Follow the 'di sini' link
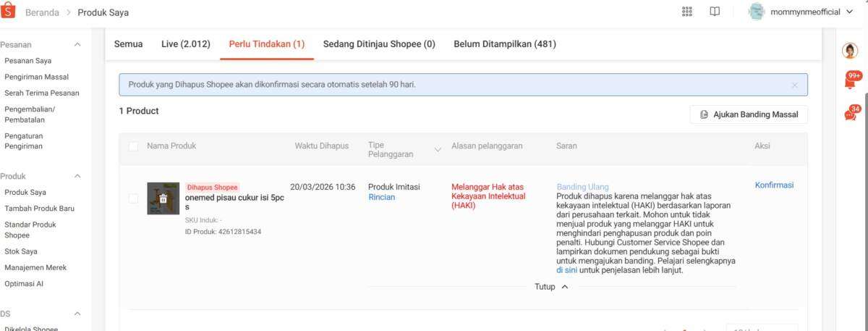The height and width of the screenshot is (331, 868). click(566, 270)
